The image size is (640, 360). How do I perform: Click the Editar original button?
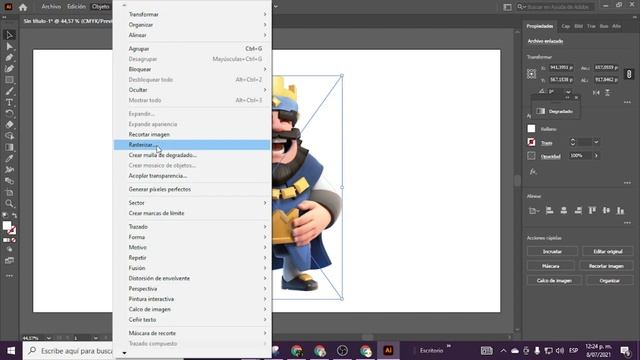[x=608, y=251]
